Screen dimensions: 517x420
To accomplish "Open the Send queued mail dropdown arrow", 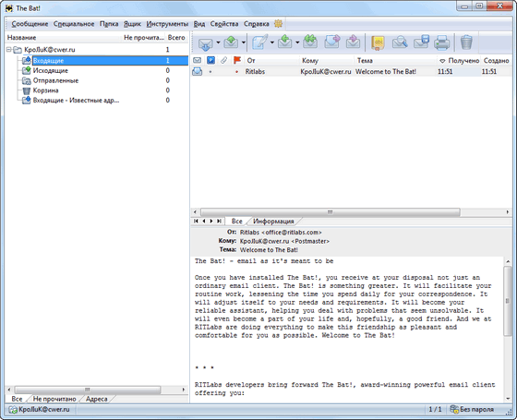I will [244, 42].
